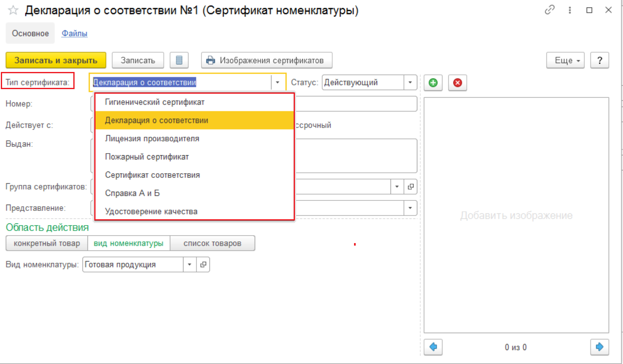Click the Тип сертификата input field
The image size is (623, 364).
[181, 82]
